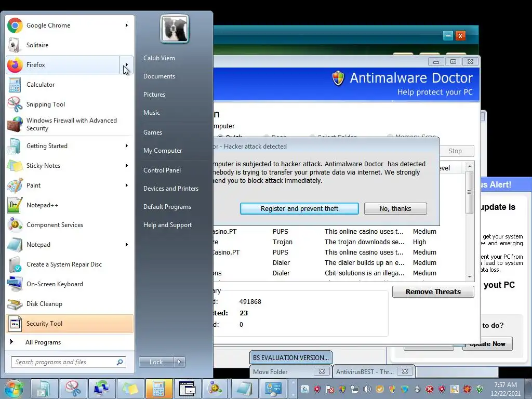The image size is (532, 399).
Task: Select the Trojan type cell
Action: coord(282,242)
